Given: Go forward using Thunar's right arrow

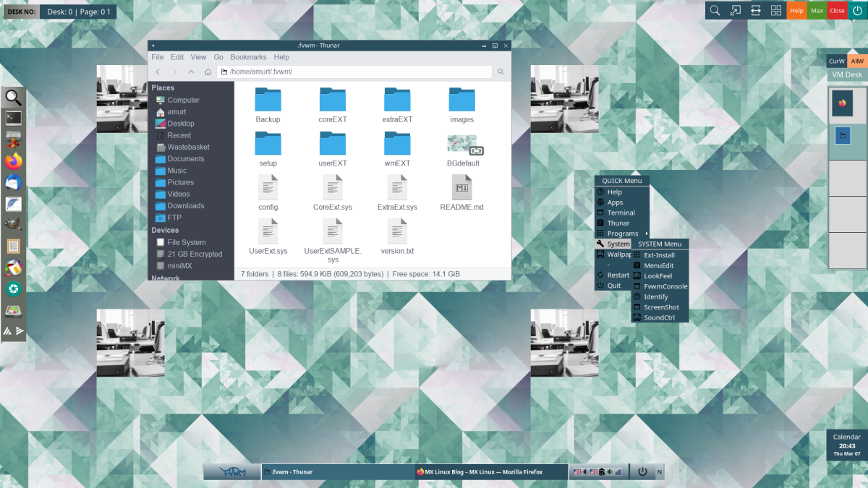Looking at the screenshot, I should point(174,72).
